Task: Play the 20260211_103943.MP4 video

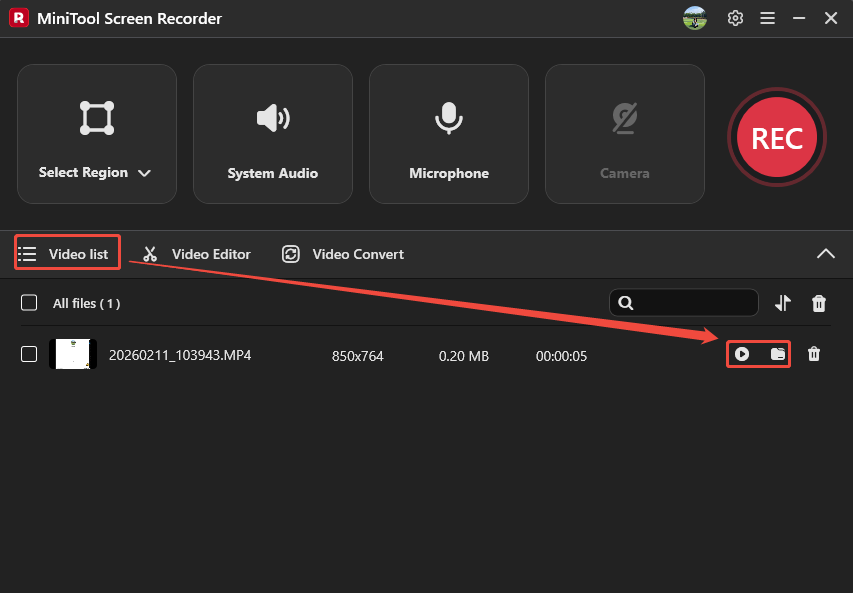Action: coord(744,354)
